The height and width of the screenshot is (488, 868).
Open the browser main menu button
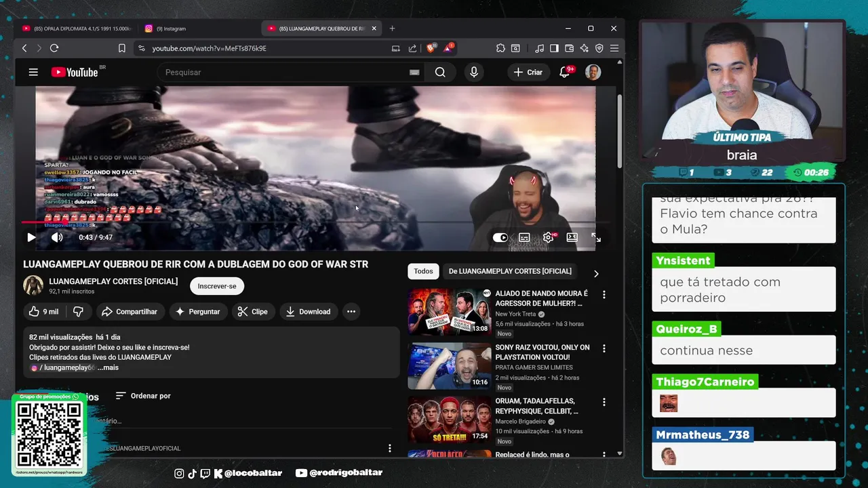[614, 48]
